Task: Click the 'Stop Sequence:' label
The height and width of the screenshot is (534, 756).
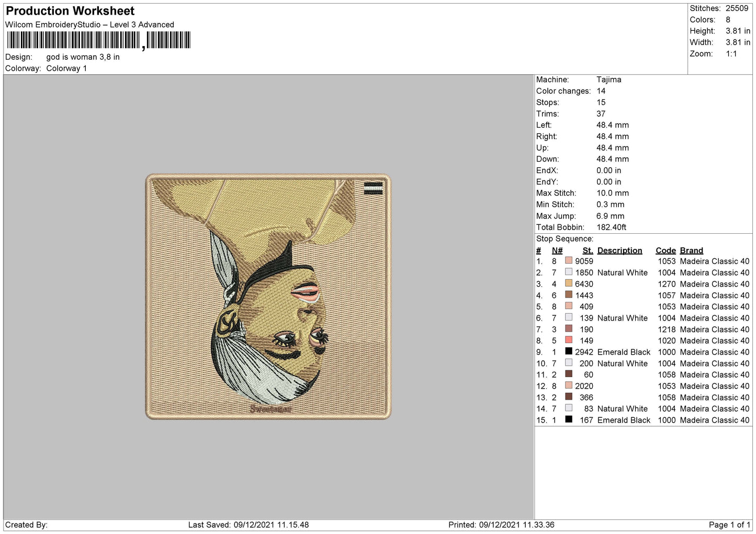Action: coord(565,238)
